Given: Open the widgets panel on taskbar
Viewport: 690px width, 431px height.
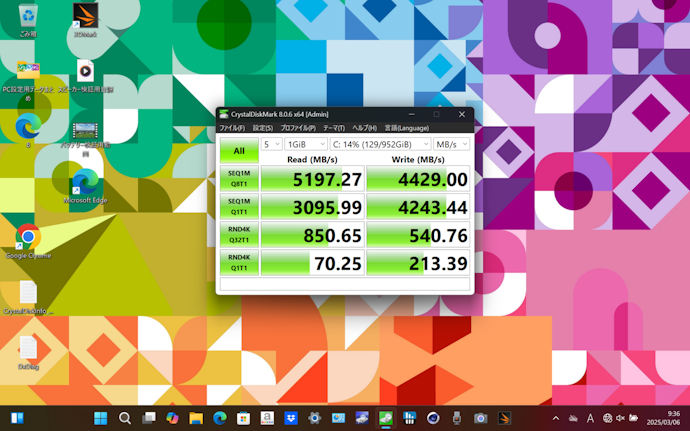Looking at the screenshot, I should point(17,418).
